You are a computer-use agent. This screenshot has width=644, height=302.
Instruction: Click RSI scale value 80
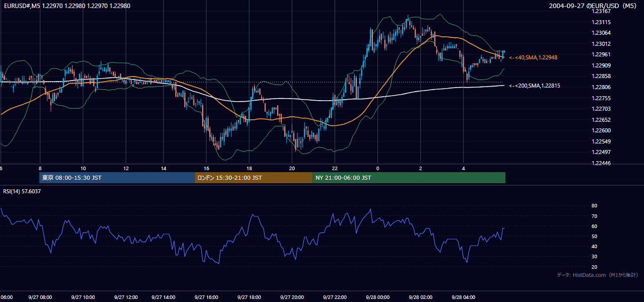pos(595,206)
